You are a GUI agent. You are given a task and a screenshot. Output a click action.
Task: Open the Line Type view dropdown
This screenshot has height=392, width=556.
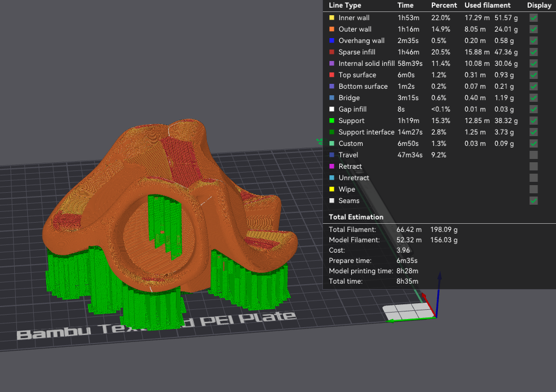tap(345, 5)
